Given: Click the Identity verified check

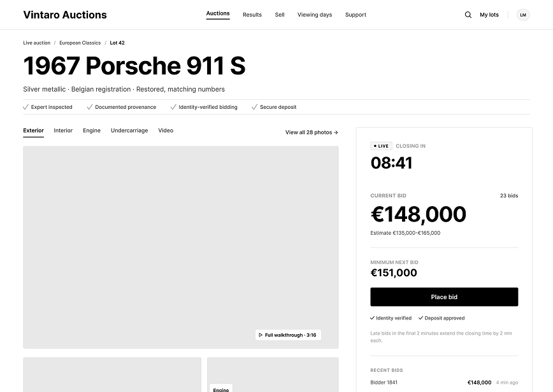Looking at the screenshot, I should point(391,318).
